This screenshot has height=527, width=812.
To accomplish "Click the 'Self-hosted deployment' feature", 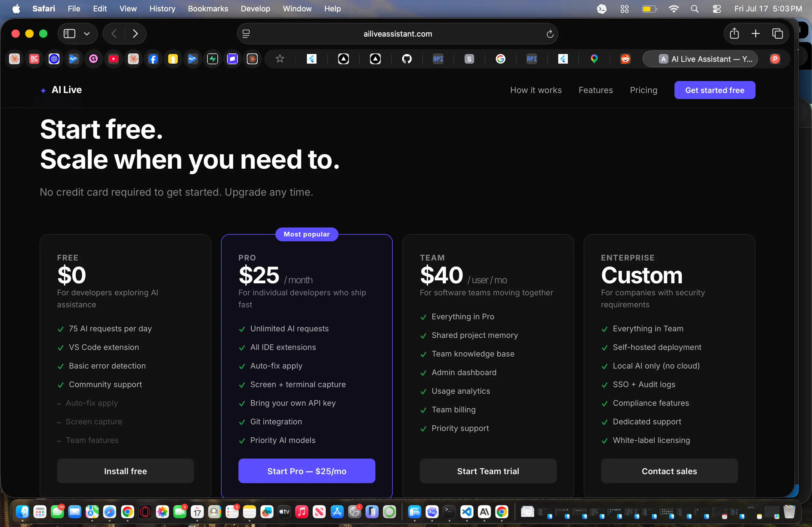I will [657, 347].
